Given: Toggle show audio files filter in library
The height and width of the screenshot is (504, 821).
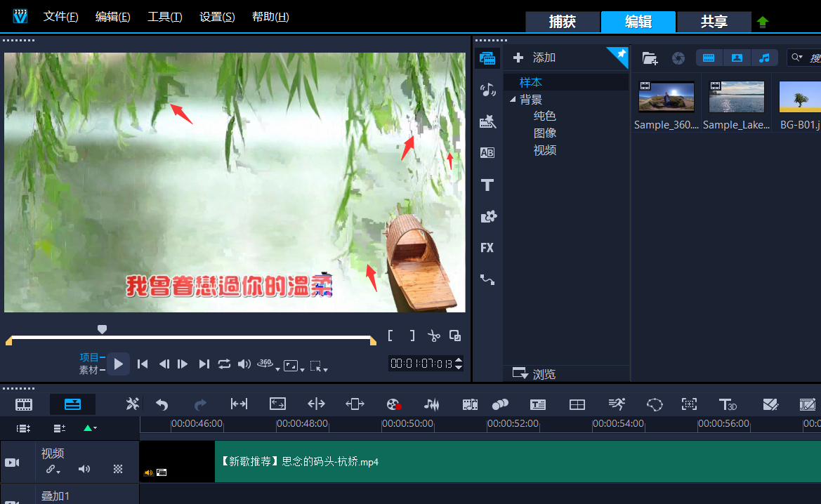Looking at the screenshot, I should (x=764, y=58).
